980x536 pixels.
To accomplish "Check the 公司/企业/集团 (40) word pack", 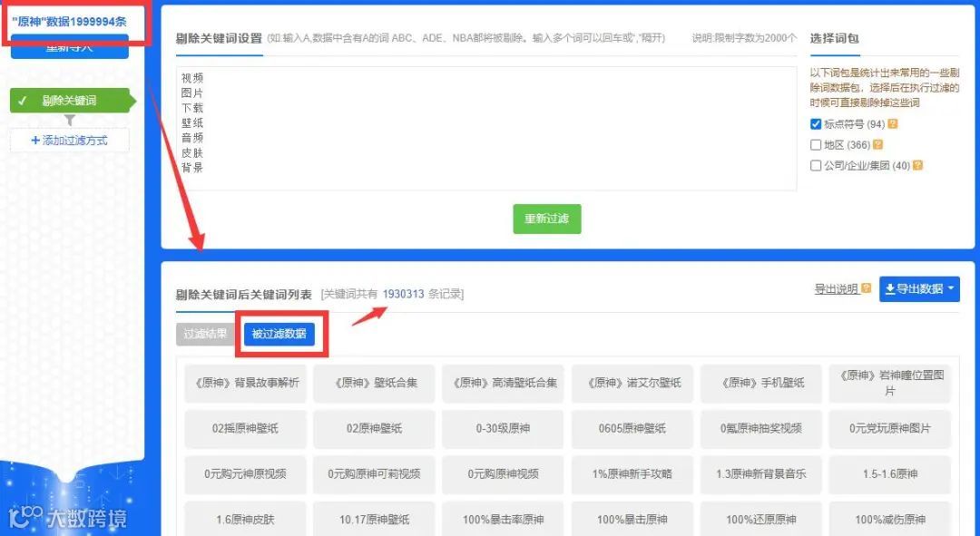I will click(x=814, y=164).
